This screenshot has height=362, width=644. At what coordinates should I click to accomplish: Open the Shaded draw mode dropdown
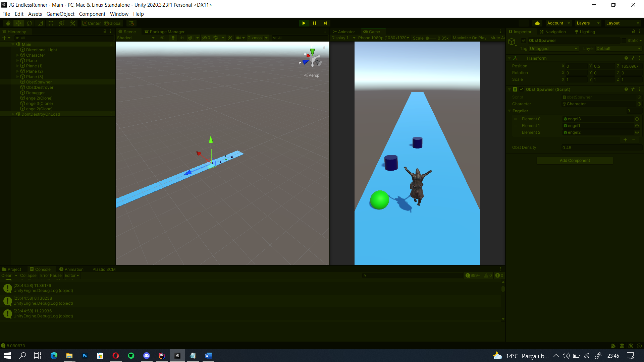coord(134,38)
